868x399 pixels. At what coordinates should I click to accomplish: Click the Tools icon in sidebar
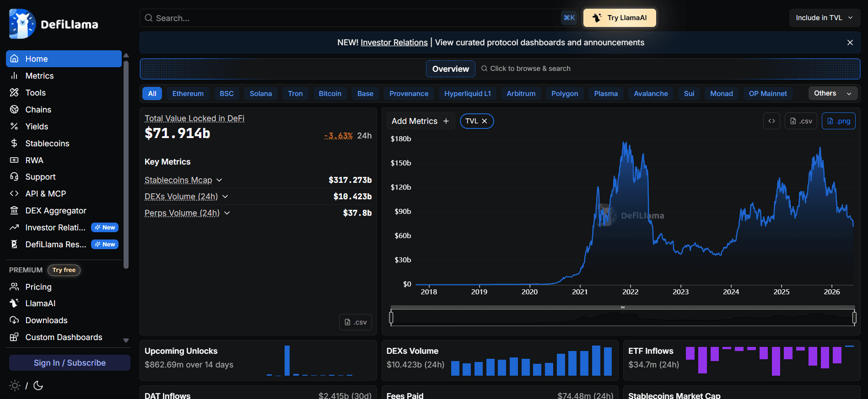pos(14,92)
